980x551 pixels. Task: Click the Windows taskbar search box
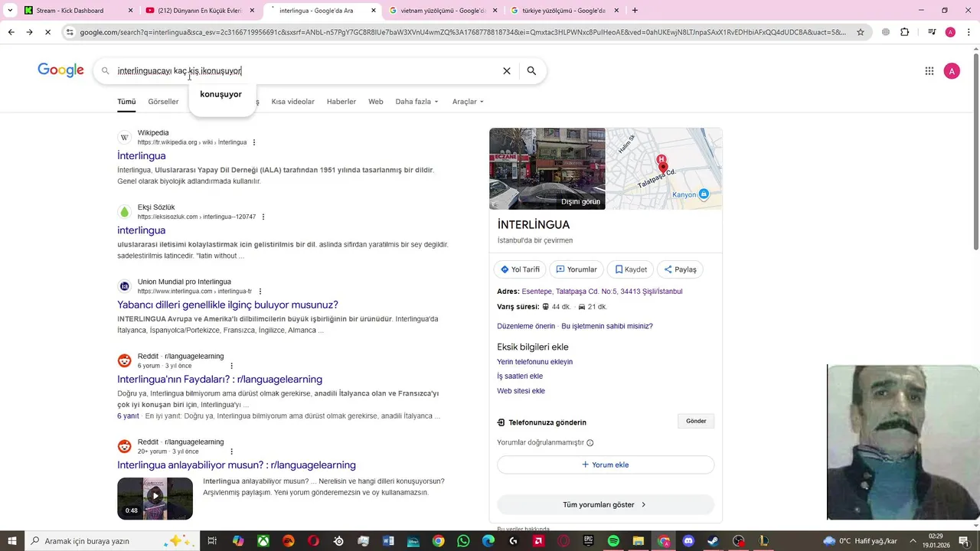coord(111,541)
